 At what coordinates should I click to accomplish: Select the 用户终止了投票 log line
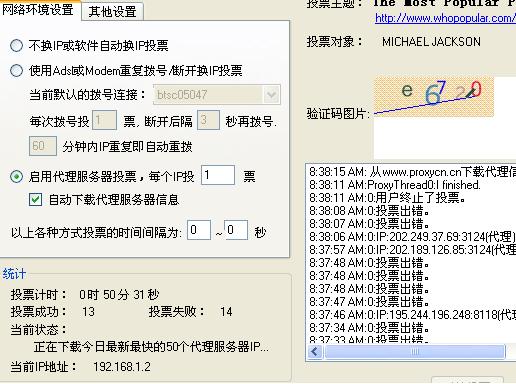point(387,198)
